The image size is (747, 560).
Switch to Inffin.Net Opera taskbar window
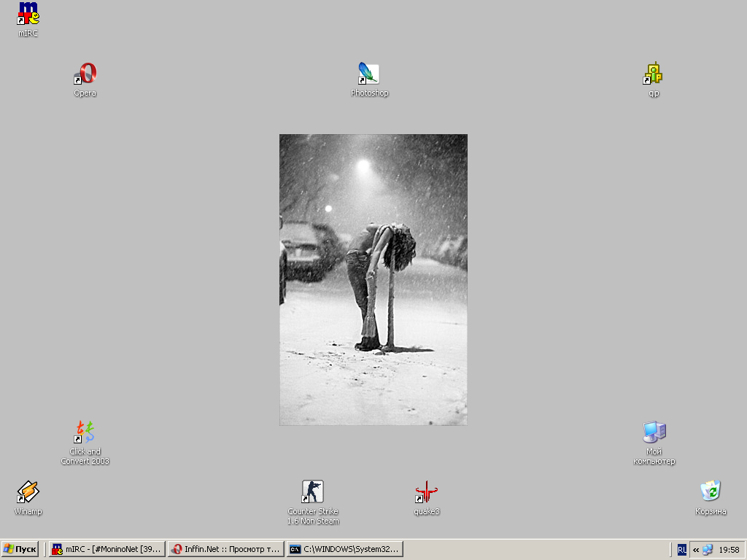[225, 549]
